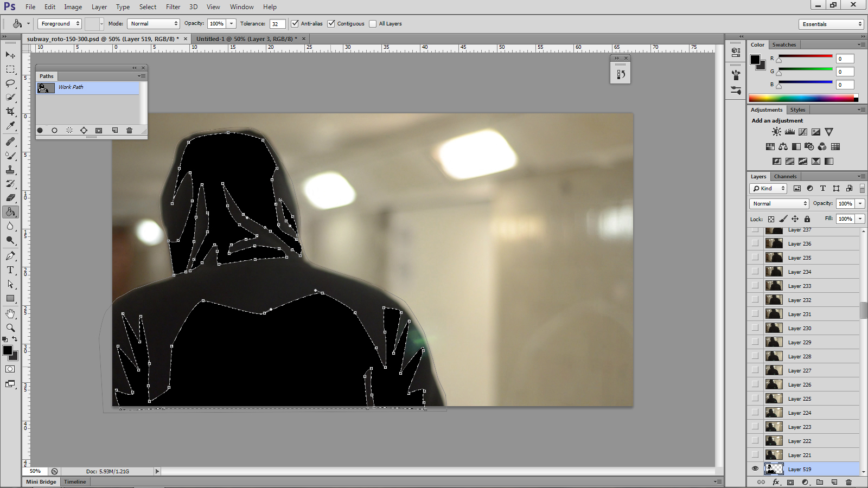Open the Mini Bridge panel
The image size is (868, 488).
point(41,481)
